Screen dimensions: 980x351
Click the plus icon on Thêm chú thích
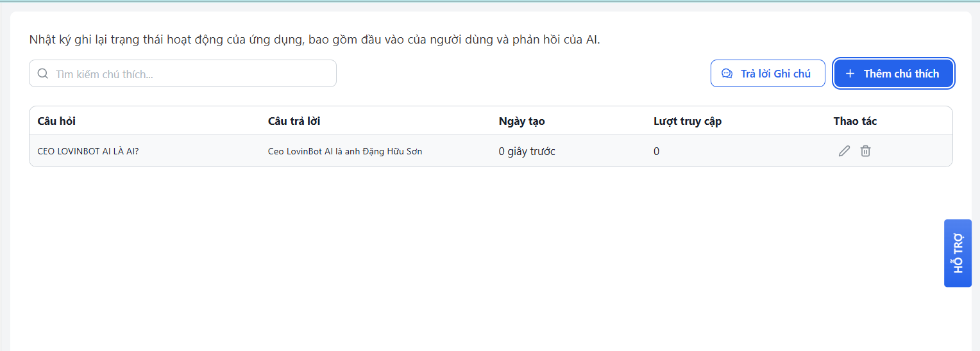coord(850,74)
